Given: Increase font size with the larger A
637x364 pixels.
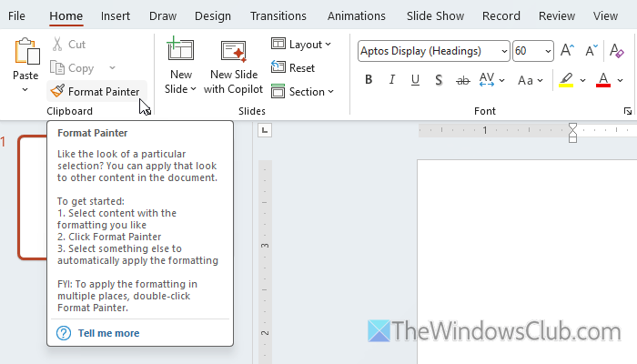Looking at the screenshot, I should [567, 51].
